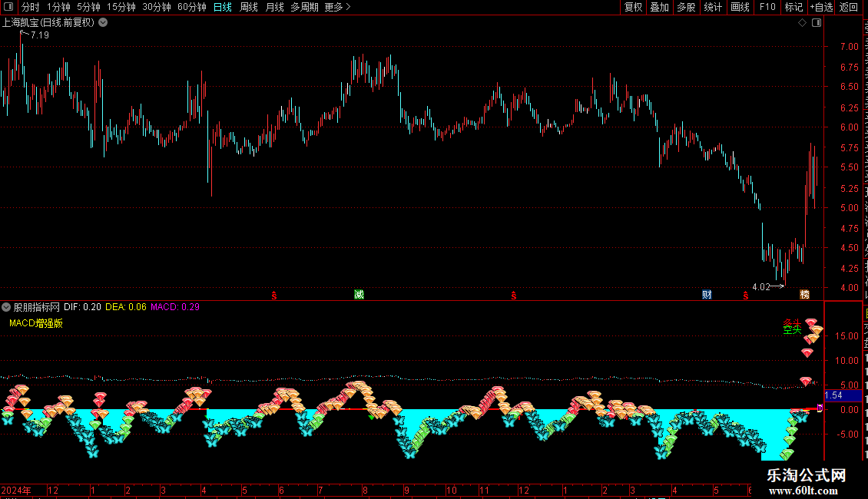Select the 15分钟 period

121,7
